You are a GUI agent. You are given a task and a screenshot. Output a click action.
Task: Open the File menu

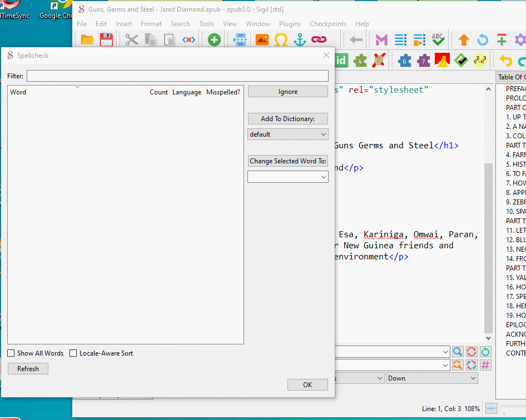82,24
